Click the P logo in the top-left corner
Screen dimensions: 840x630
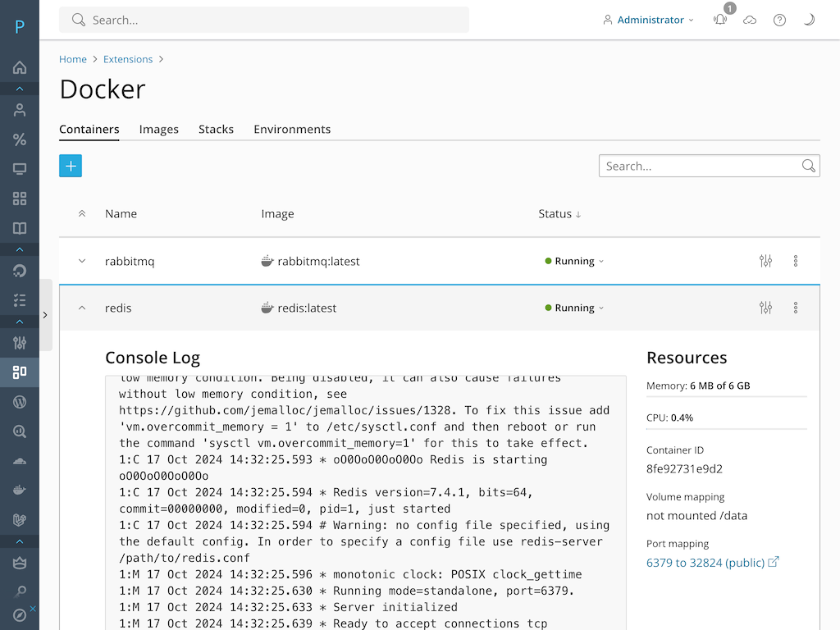(x=19, y=25)
